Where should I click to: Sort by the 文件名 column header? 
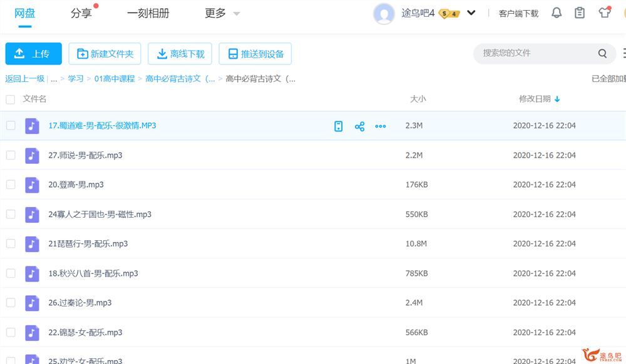pyautogui.click(x=34, y=99)
